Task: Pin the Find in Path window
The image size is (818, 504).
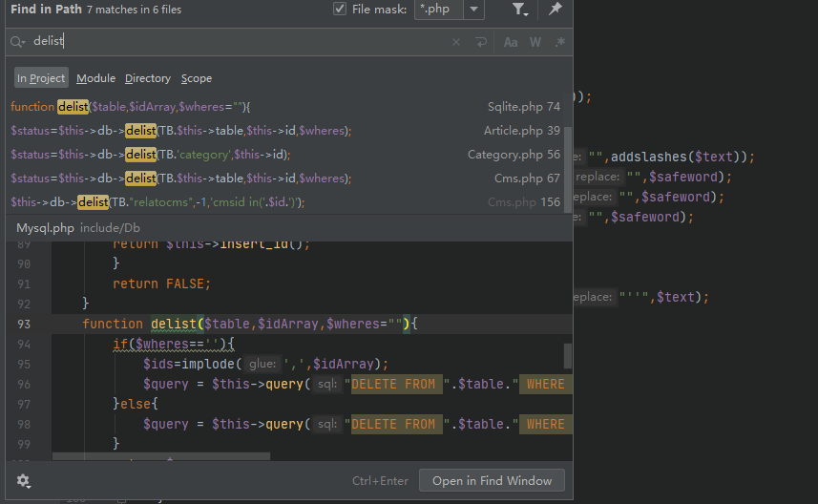Action: [x=555, y=10]
